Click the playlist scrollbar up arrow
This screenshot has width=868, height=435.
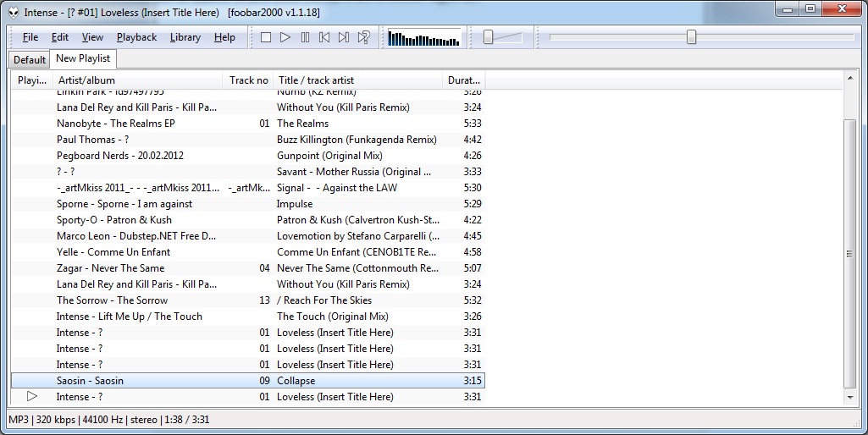coord(849,79)
